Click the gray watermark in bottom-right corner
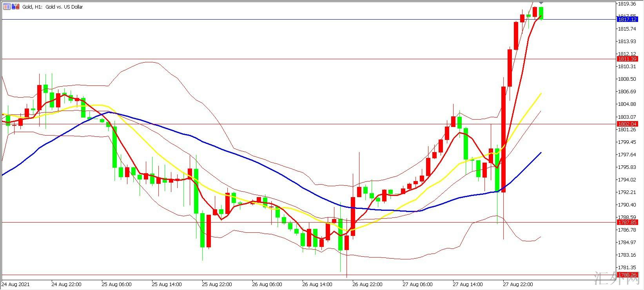 tap(627, 280)
